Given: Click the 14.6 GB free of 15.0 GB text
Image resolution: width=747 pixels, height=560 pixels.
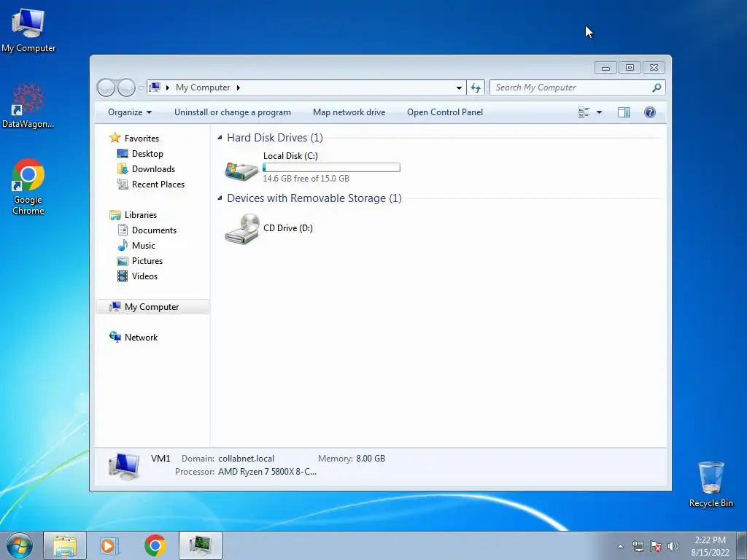Looking at the screenshot, I should click(x=306, y=179).
